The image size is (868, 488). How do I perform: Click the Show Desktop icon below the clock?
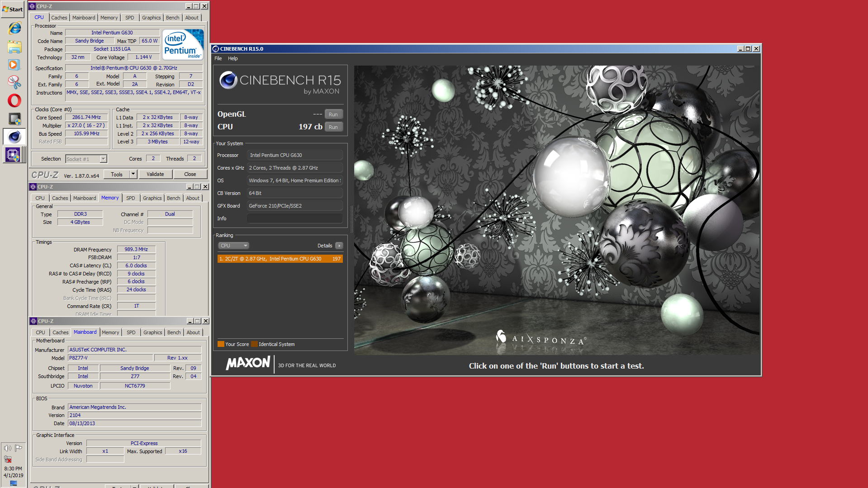point(14,483)
